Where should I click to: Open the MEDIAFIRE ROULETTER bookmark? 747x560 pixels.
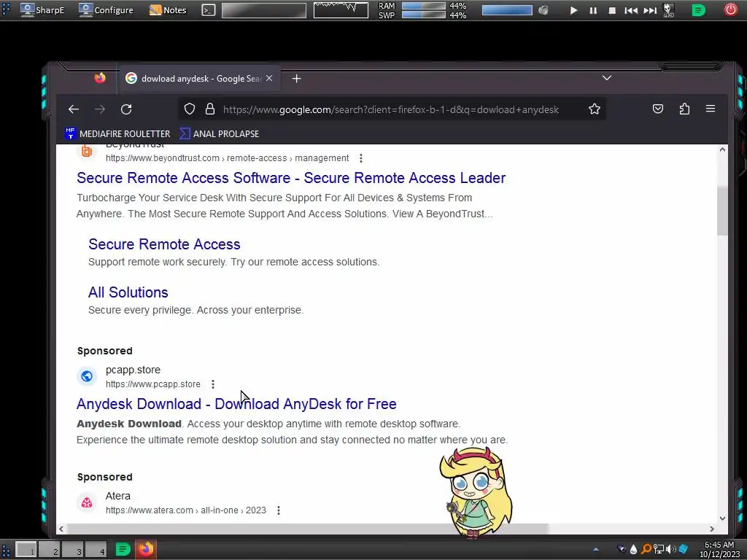(x=117, y=134)
